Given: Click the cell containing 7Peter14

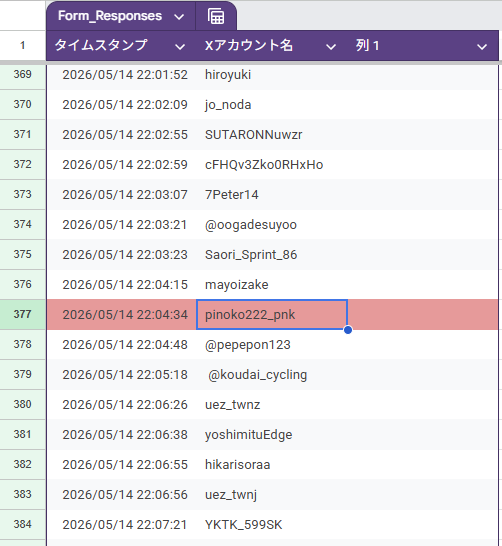Looking at the screenshot, I should [272, 194].
